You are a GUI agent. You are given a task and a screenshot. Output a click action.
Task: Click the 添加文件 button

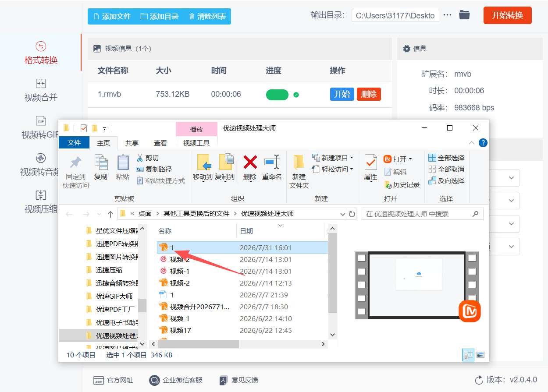tap(112, 16)
